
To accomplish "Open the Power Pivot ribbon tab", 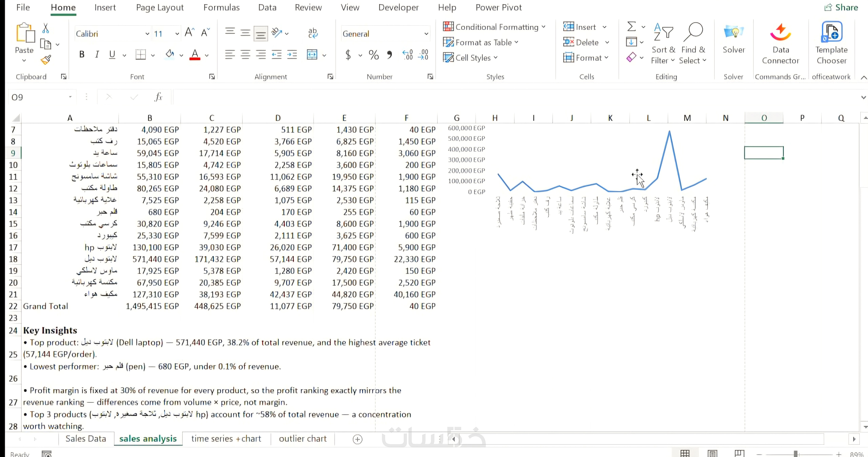I will (x=499, y=7).
